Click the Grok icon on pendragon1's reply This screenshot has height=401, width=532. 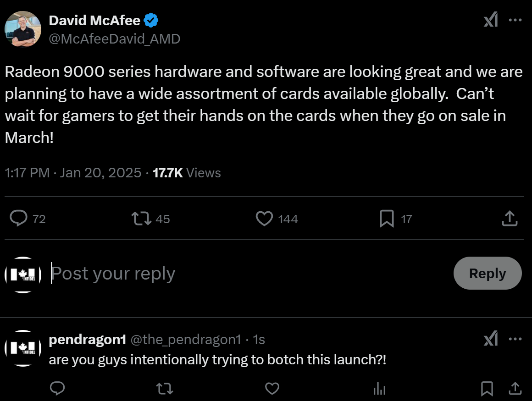(491, 339)
